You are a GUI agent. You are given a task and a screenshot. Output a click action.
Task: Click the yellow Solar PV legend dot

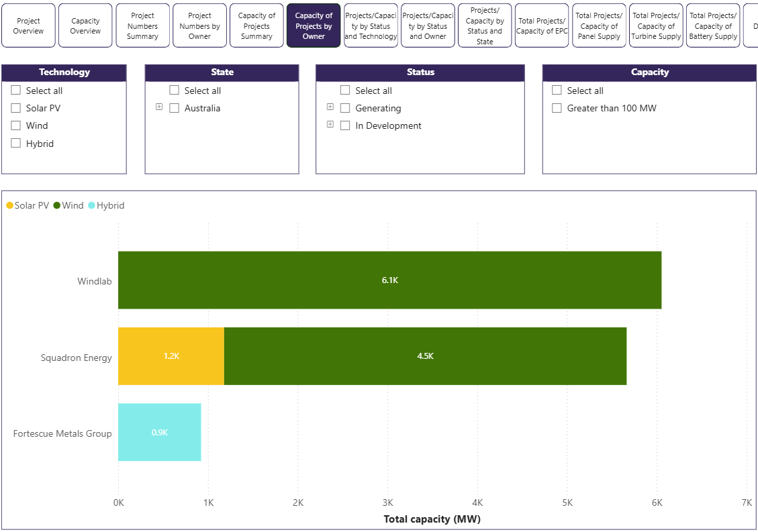click(x=9, y=206)
